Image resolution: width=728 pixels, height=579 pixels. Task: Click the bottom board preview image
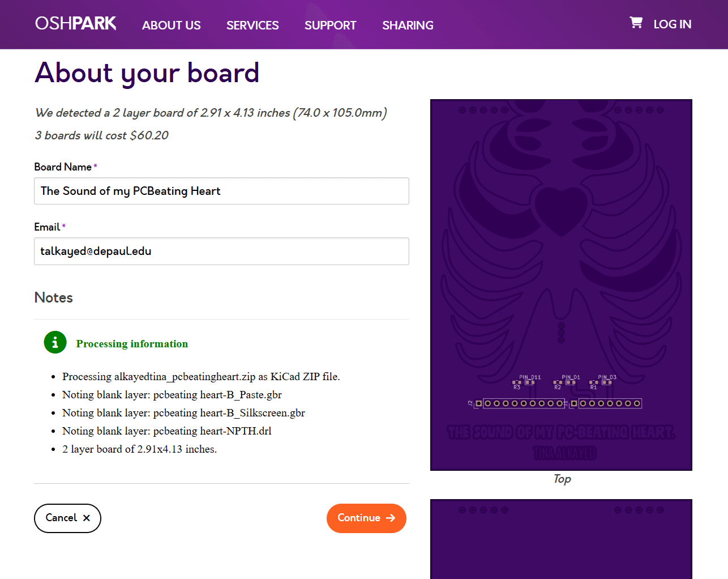(561, 539)
